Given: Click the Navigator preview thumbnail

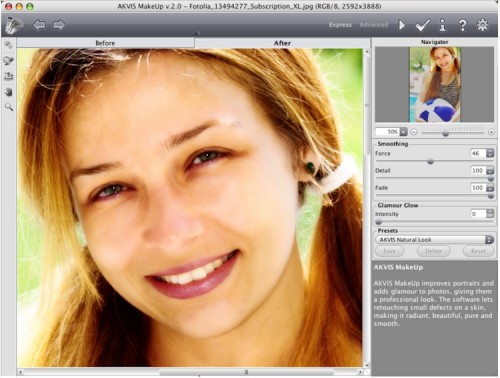Looking at the screenshot, I should point(435,84).
